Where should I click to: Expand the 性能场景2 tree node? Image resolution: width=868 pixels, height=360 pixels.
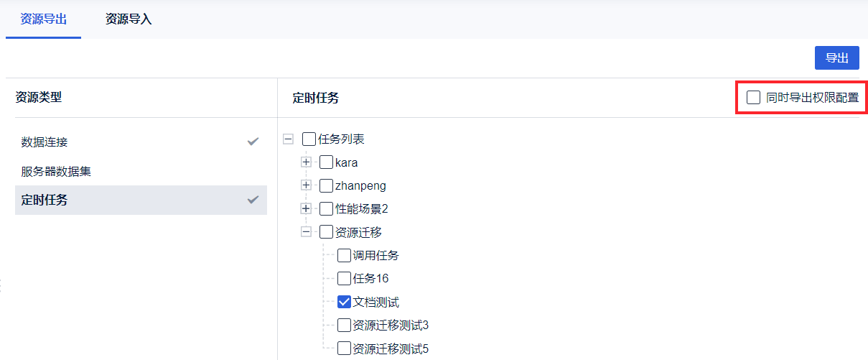[x=307, y=208]
